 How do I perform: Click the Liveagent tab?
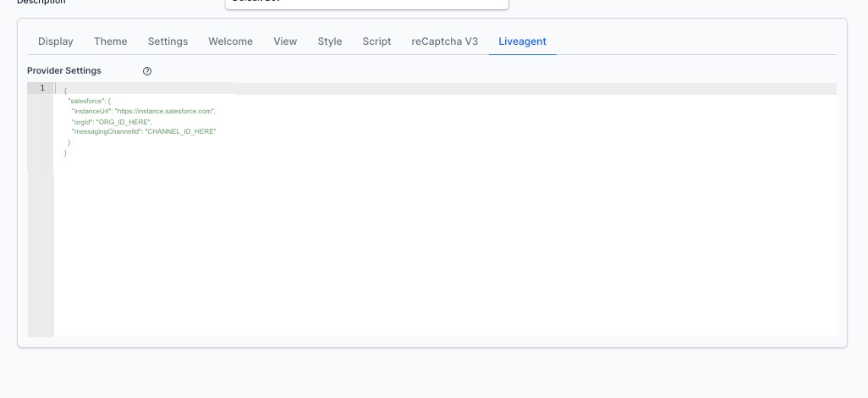click(522, 41)
